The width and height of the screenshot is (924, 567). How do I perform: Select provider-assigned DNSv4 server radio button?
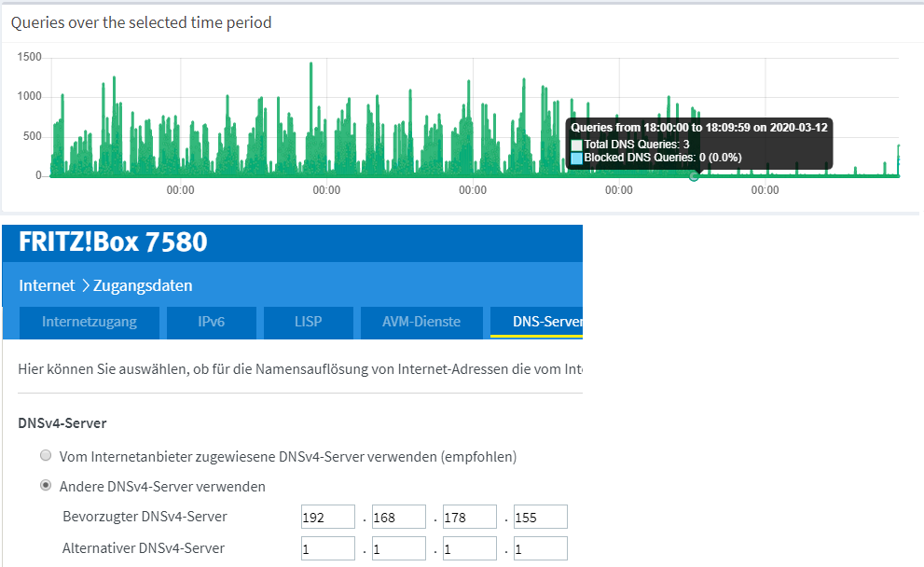46,455
